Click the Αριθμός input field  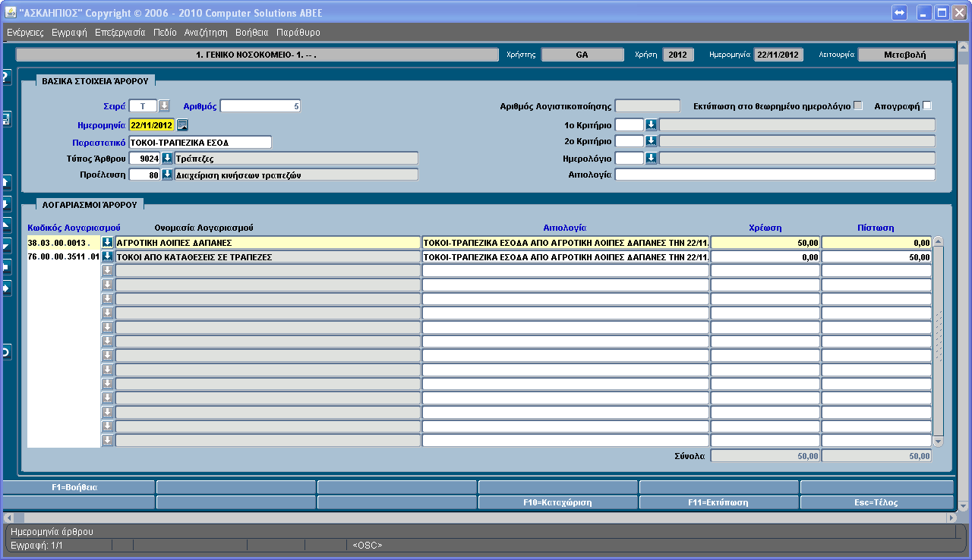(260, 106)
